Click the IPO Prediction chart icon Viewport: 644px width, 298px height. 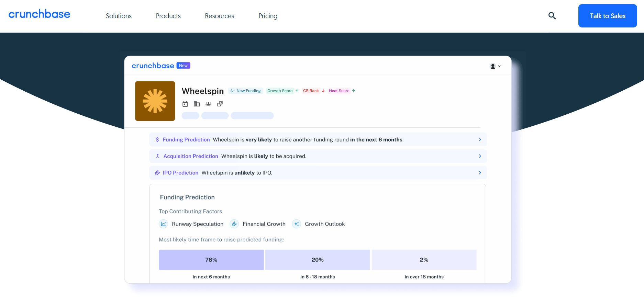tap(157, 172)
